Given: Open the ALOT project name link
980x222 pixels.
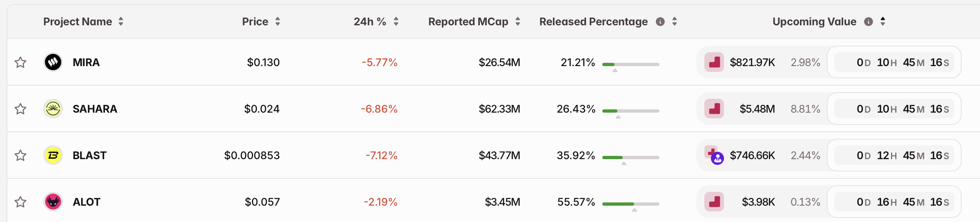Looking at the screenshot, I should coord(87,202).
